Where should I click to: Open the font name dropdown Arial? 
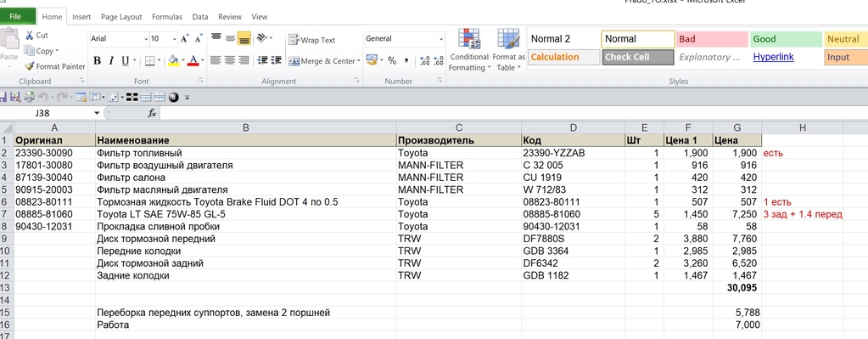tap(146, 39)
